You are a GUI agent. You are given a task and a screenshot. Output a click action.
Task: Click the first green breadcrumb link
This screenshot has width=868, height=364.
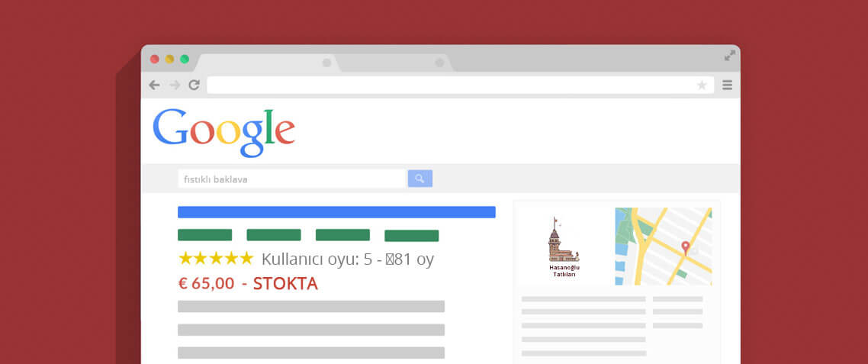tap(205, 235)
